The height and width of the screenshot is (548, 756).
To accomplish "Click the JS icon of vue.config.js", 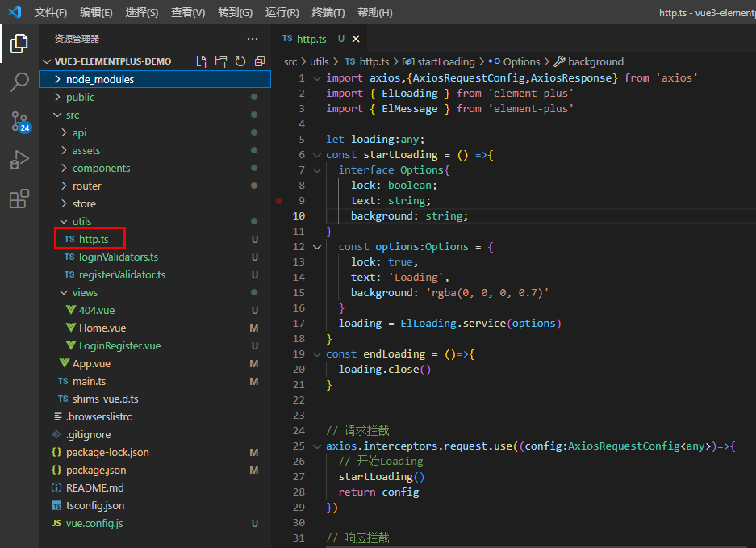I will pyautogui.click(x=56, y=523).
